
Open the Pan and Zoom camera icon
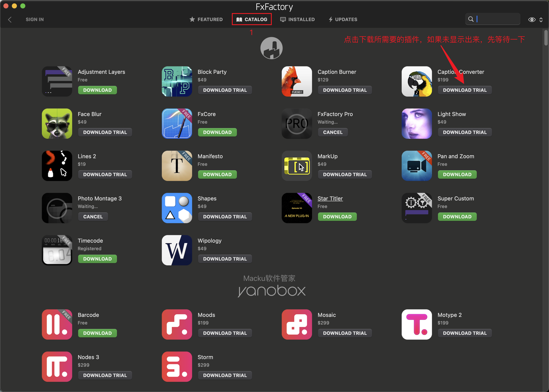[417, 166]
